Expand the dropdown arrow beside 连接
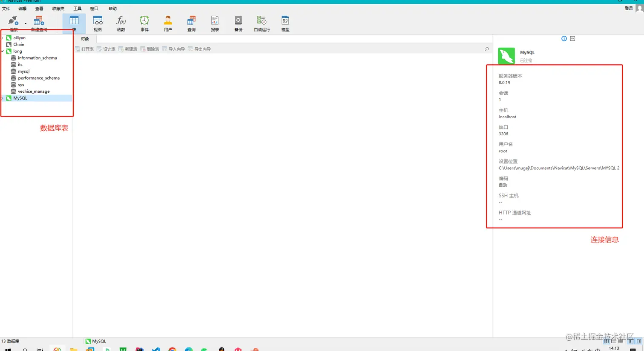Image resolution: width=644 pixels, height=351 pixels. pyautogui.click(x=26, y=24)
